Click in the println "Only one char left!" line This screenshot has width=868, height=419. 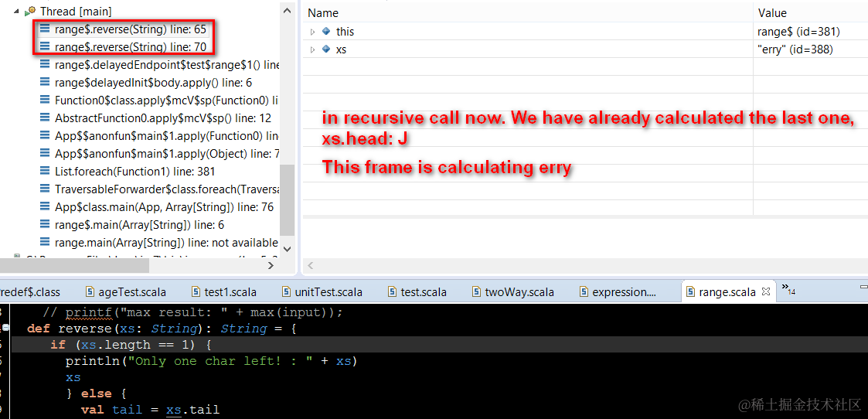point(212,362)
